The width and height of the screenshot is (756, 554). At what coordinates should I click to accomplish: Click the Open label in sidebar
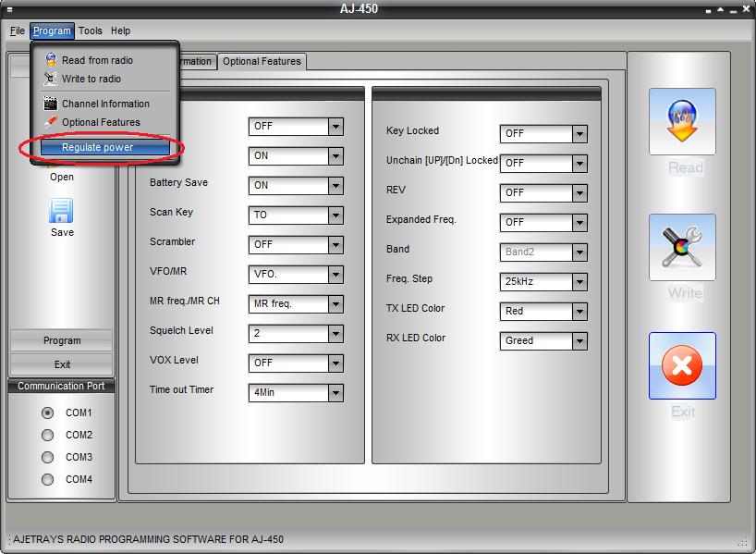click(x=62, y=177)
